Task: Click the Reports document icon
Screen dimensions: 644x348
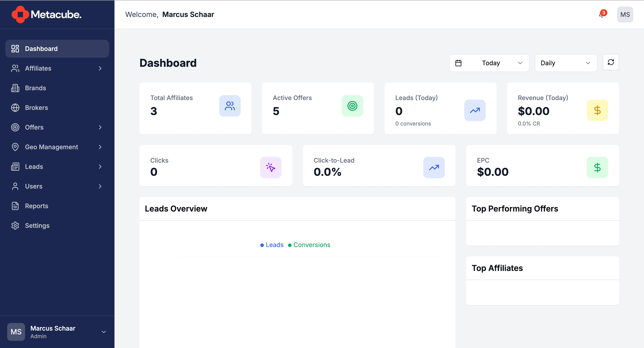Action: (x=15, y=206)
